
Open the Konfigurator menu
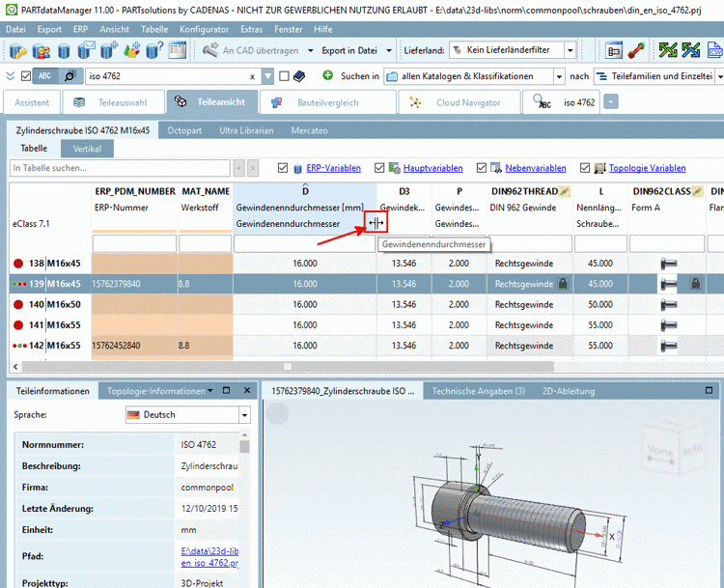click(x=205, y=29)
